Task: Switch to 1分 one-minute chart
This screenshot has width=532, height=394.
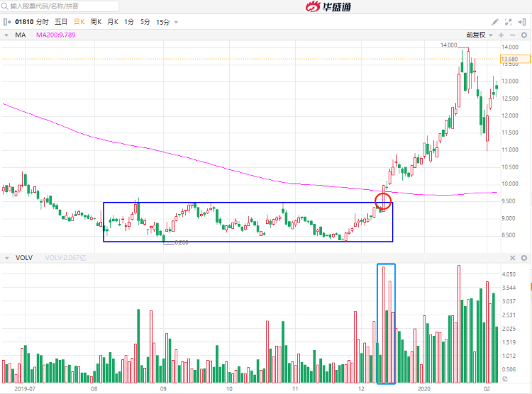Action: click(x=129, y=22)
